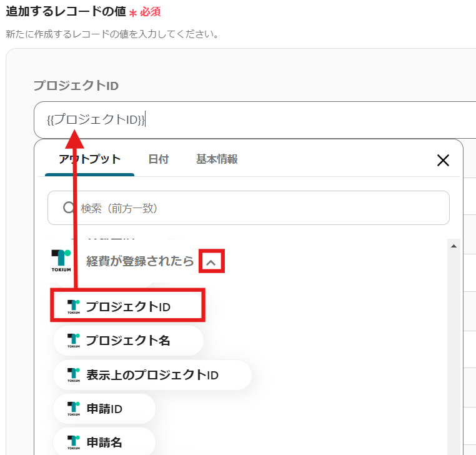Click the 新たに作成するレコードの値を入力してください help text
476x455 pixels.
point(112,34)
